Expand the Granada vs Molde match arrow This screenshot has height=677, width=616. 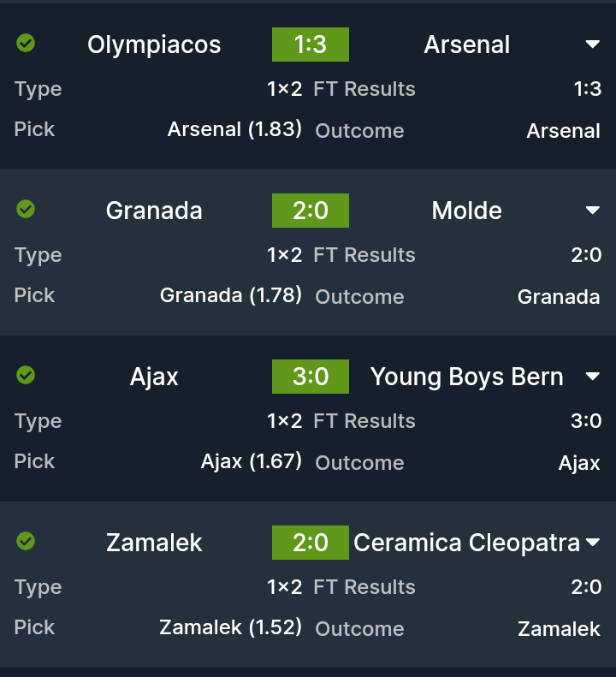[592, 211]
